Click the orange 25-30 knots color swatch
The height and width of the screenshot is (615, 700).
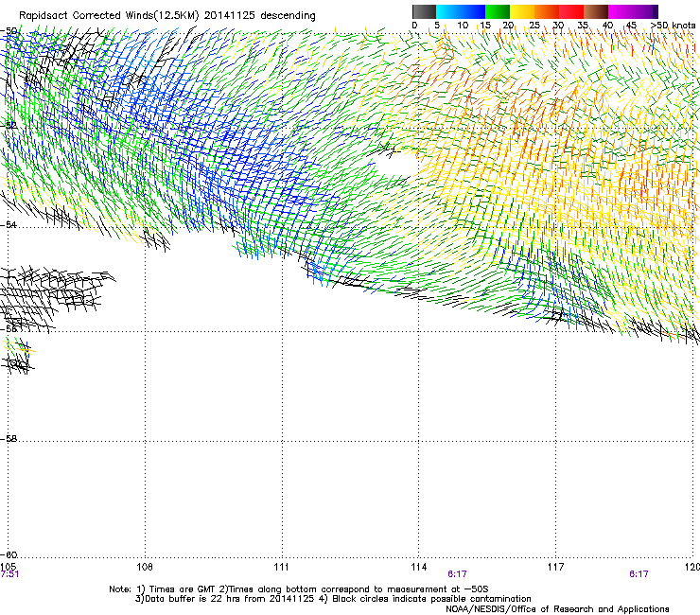[547, 11]
